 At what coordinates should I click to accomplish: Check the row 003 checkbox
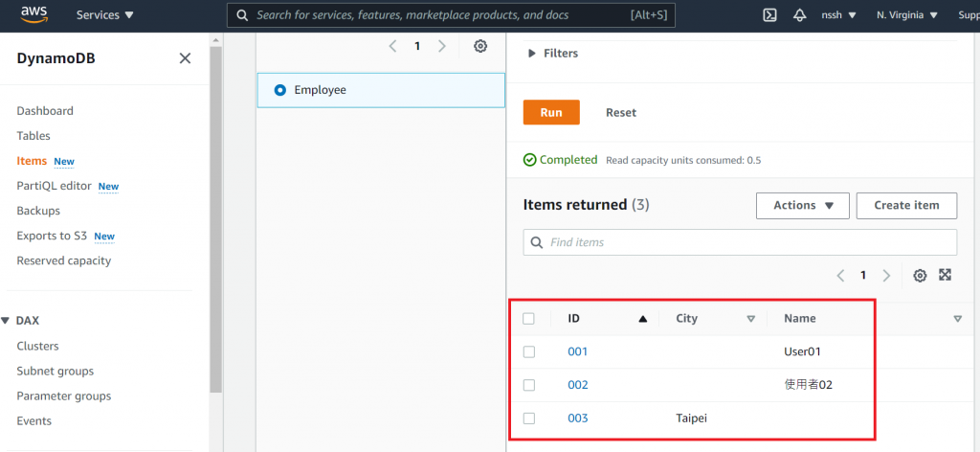[528, 418]
